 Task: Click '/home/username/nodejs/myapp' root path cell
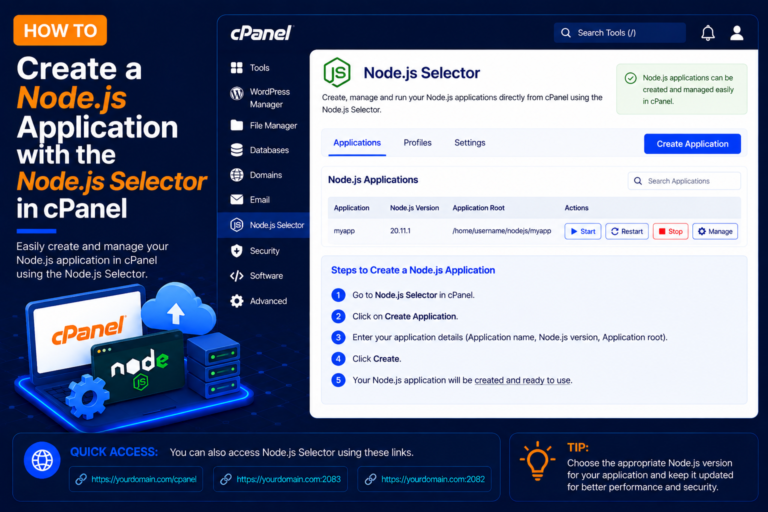pyautogui.click(x=502, y=231)
